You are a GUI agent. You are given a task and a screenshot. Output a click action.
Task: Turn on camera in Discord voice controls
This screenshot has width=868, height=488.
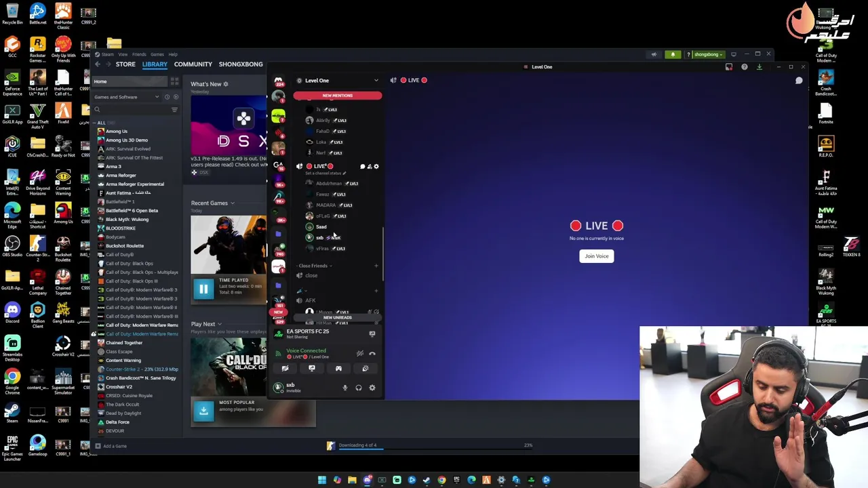(285, 368)
